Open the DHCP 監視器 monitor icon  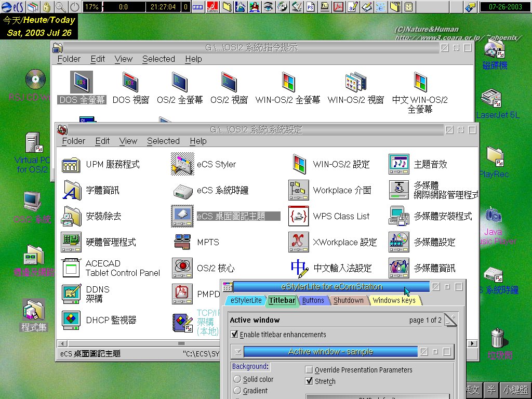tap(71, 320)
